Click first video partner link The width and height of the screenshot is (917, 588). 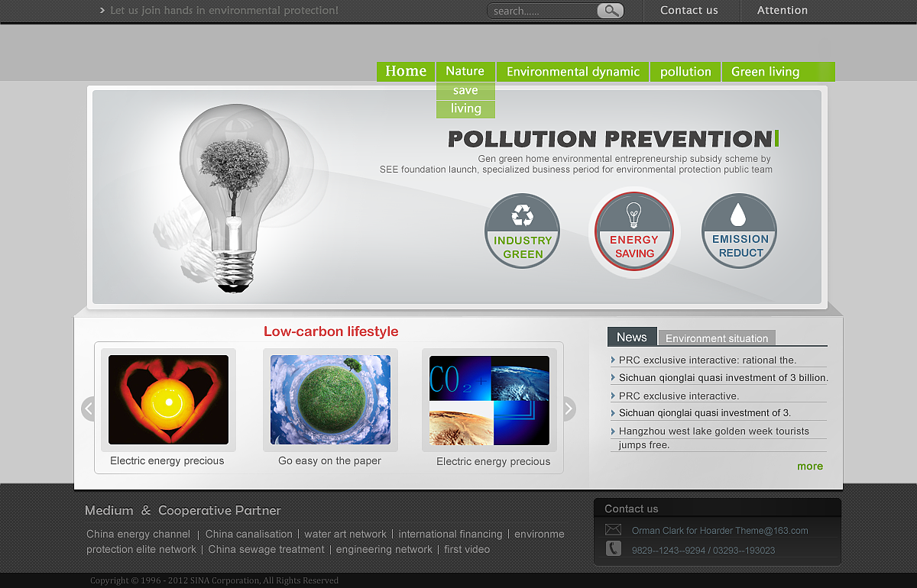[467, 549]
